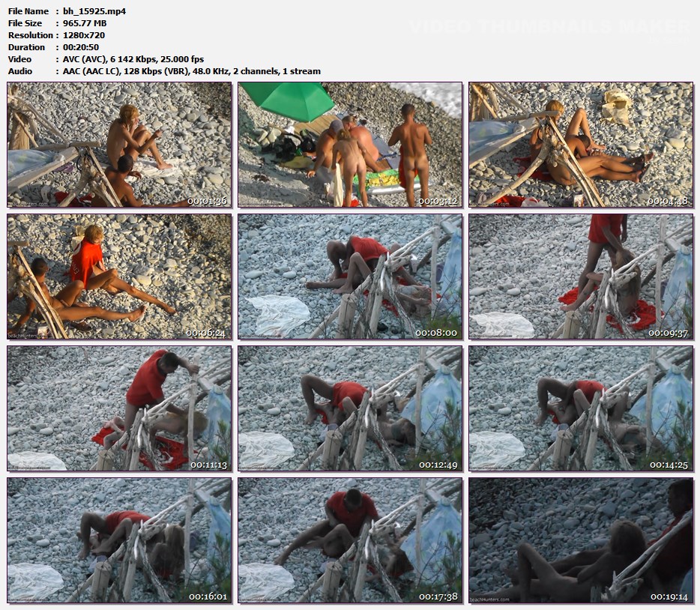The height and width of the screenshot is (610, 700).
Task: Click the thumbnail timestamped 00:16:01
Action: pos(119,540)
